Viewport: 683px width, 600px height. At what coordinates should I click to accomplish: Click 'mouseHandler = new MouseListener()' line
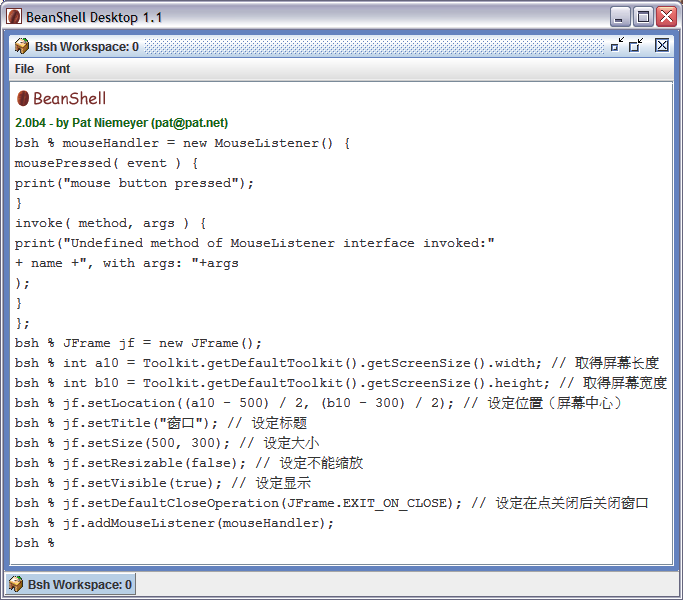point(183,143)
